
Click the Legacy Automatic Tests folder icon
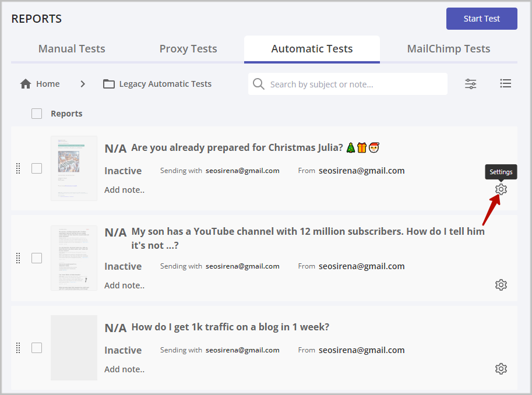coord(108,84)
